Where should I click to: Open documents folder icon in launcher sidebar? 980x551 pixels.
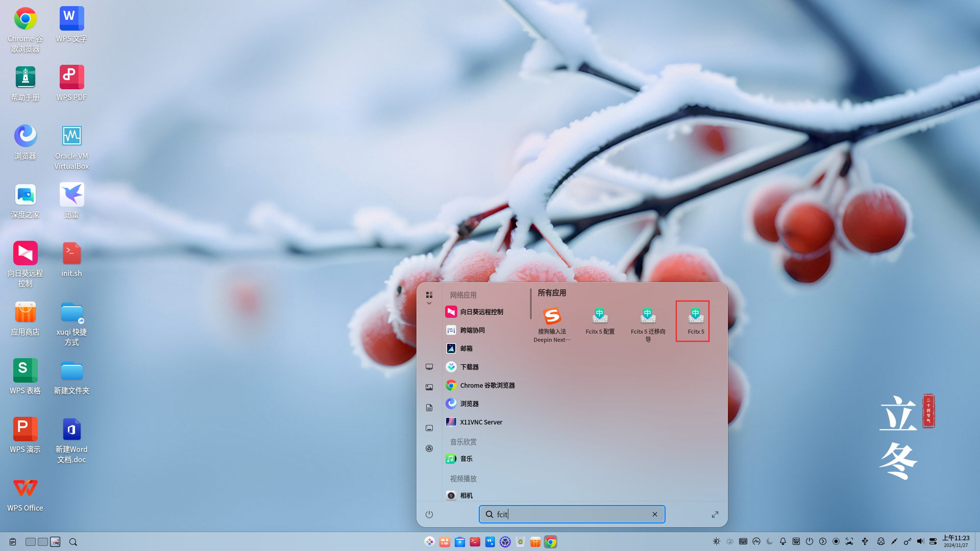pyautogui.click(x=429, y=408)
